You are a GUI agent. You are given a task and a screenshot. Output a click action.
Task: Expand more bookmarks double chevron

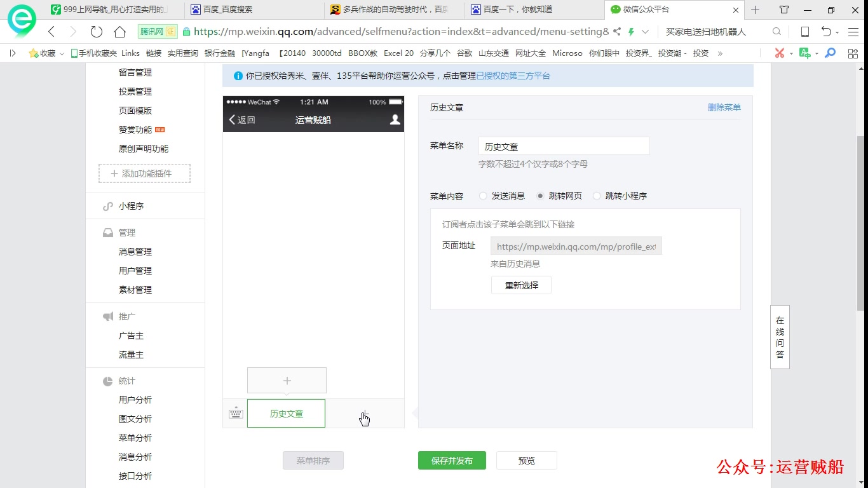(x=720, y=53)
